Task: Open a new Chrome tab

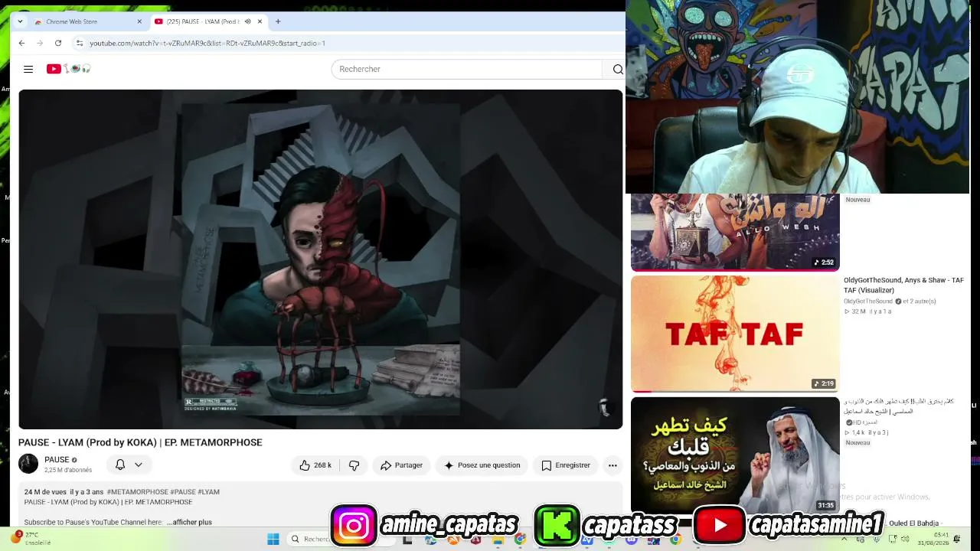Action: pyautogui.click(x=278, y=21)
